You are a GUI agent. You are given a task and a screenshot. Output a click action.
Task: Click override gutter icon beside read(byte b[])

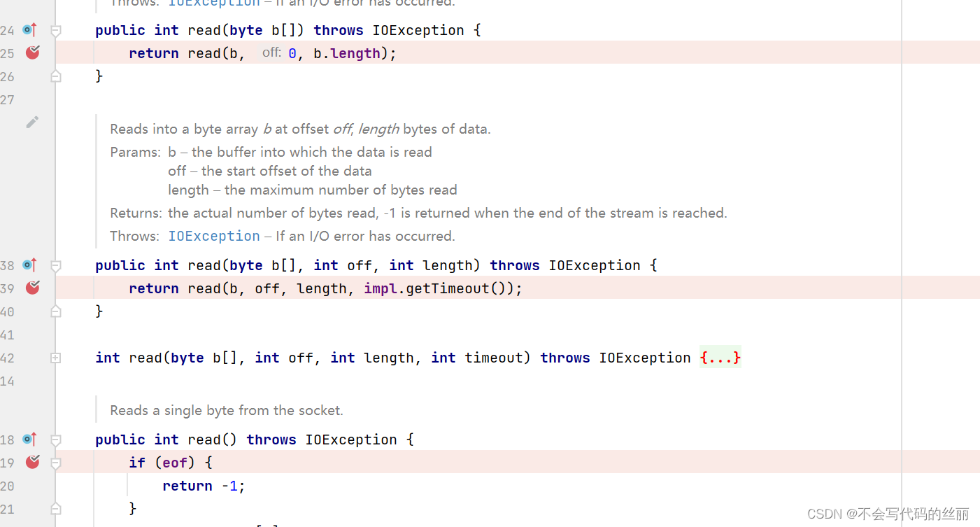pos(29,30)
